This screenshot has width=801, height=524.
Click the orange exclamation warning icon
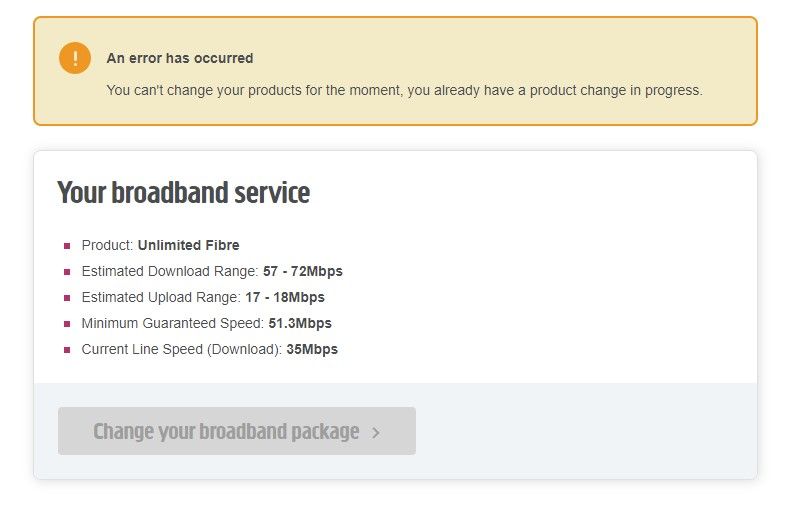[75, 58]
